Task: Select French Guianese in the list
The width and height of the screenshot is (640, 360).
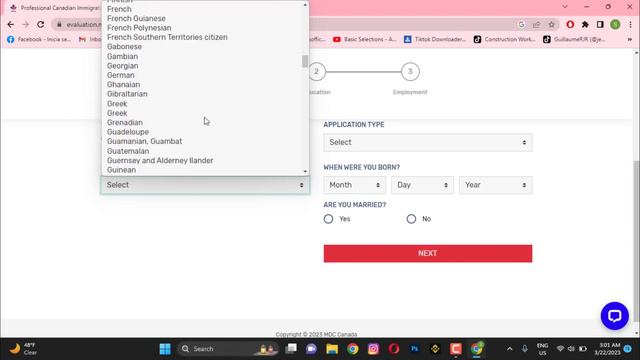Action: point(136,18)
